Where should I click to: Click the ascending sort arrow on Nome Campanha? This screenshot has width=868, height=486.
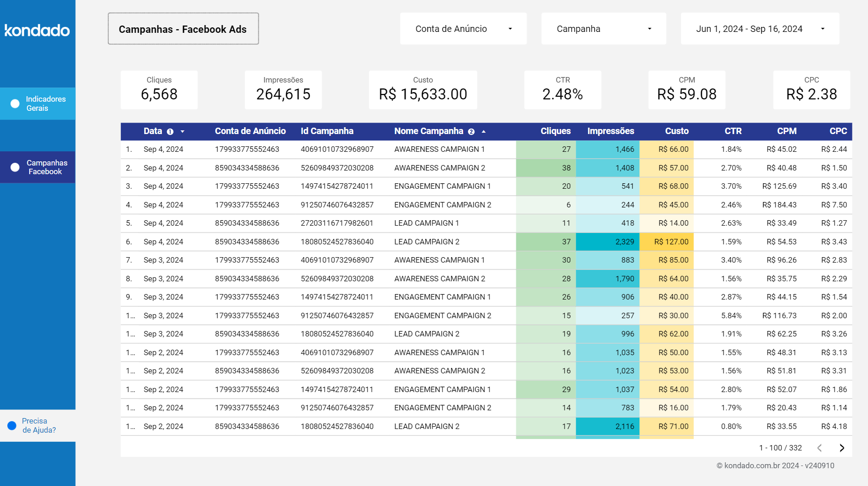[x=483, y=131]
